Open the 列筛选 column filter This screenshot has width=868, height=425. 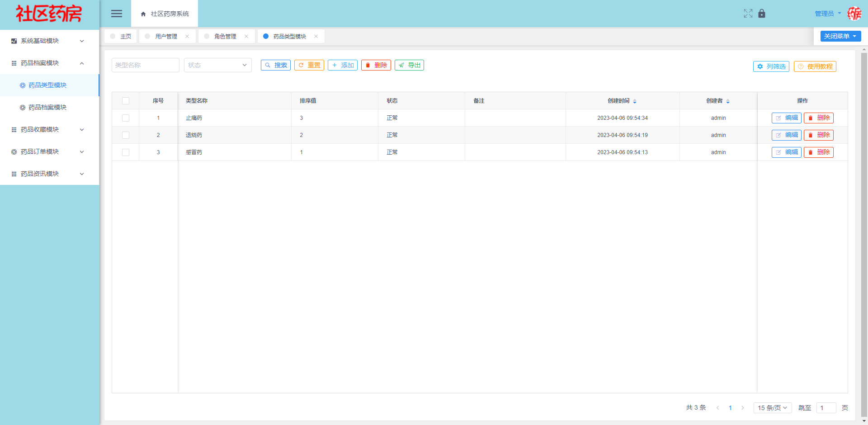pyautogui.click(x=771, y=66)
